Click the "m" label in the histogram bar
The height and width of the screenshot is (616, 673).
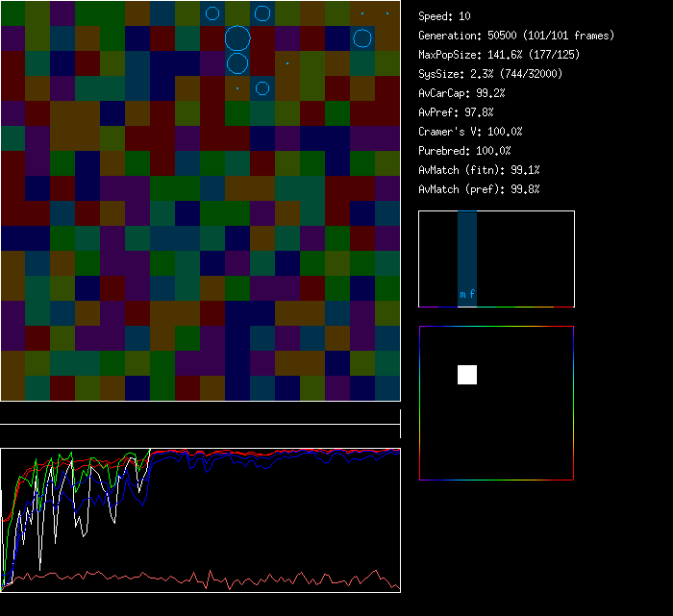(x=462, y=295)
